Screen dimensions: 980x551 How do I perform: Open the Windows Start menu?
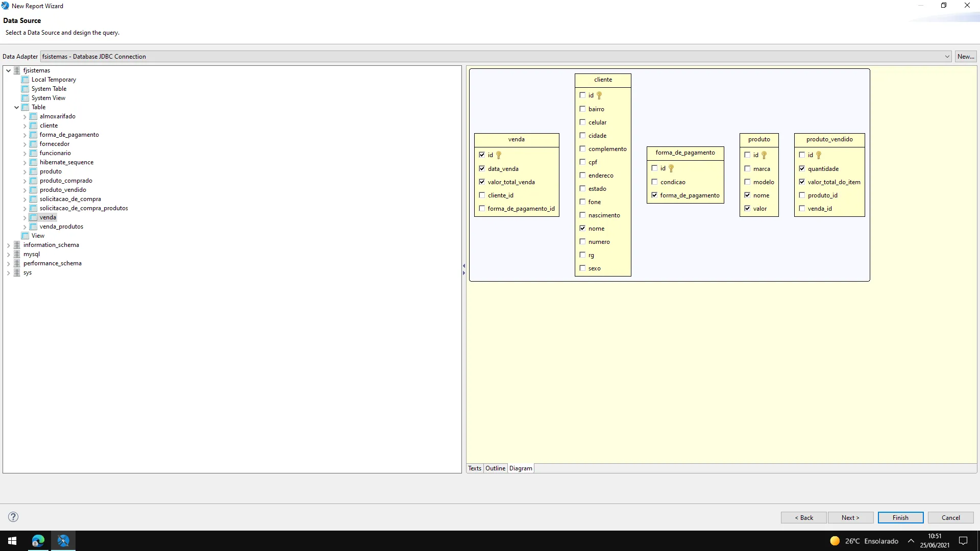pyautogui.click(x=12, y=541)
